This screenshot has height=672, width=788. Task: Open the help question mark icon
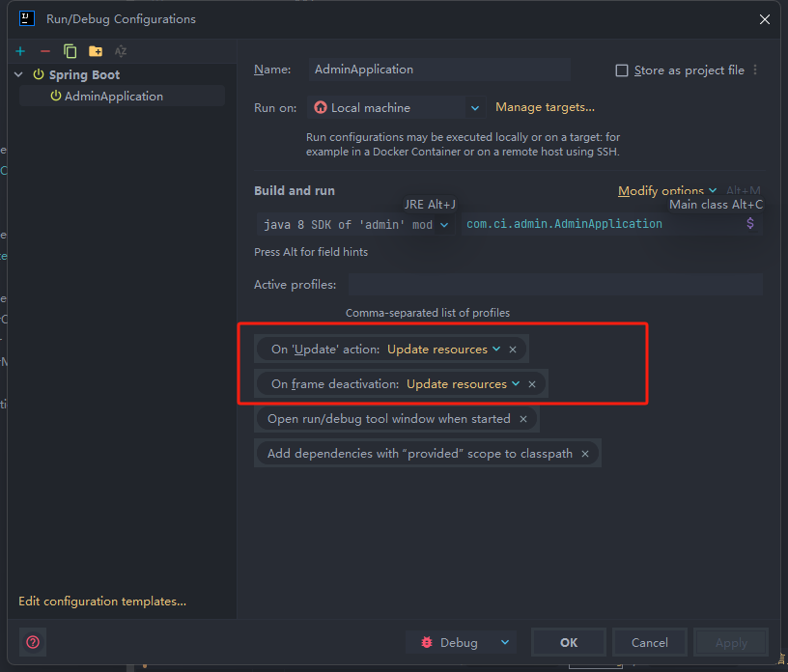(33, 642)
